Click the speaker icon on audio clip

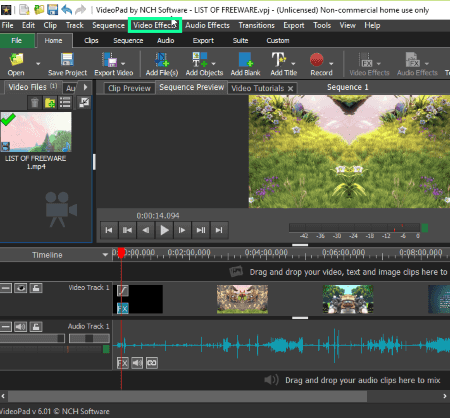click(137, 363)
